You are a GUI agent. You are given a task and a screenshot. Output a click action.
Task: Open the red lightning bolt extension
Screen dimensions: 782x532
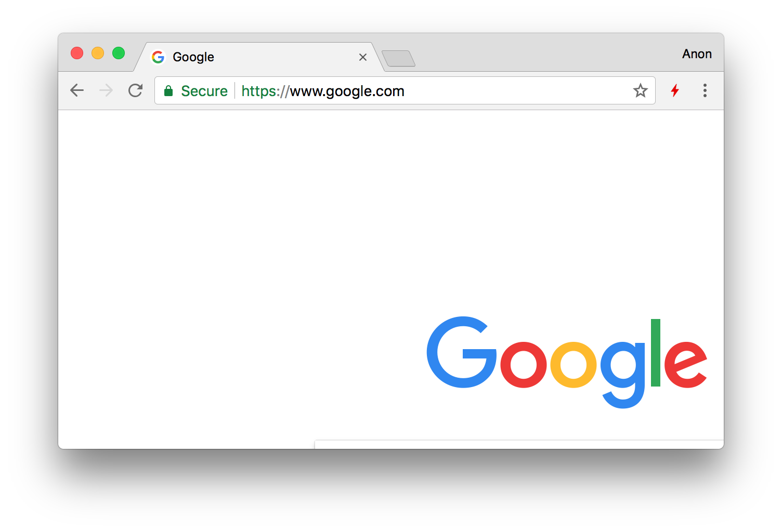(x=675, y=90)
